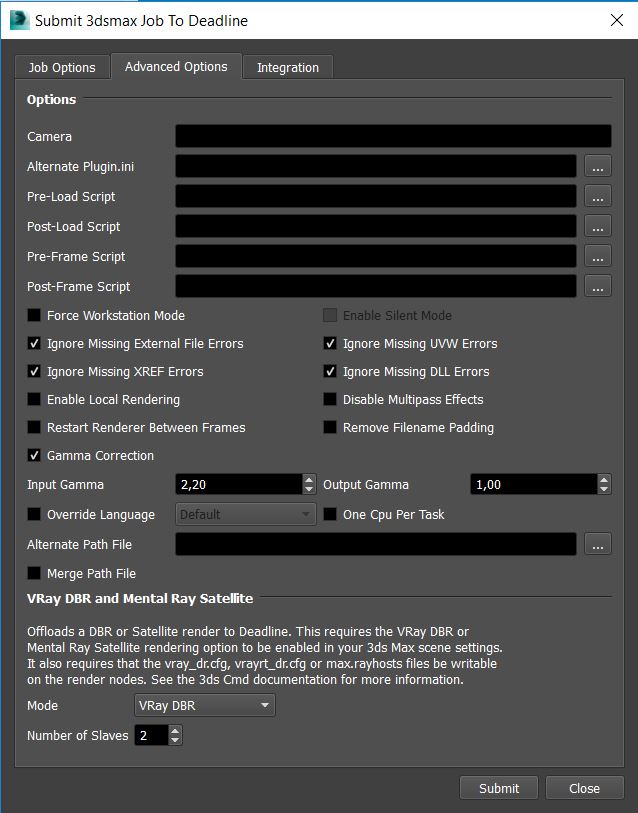
Task: Browse for Post-Load Script file
Action: pyautogui.click(x=597, y=226)
